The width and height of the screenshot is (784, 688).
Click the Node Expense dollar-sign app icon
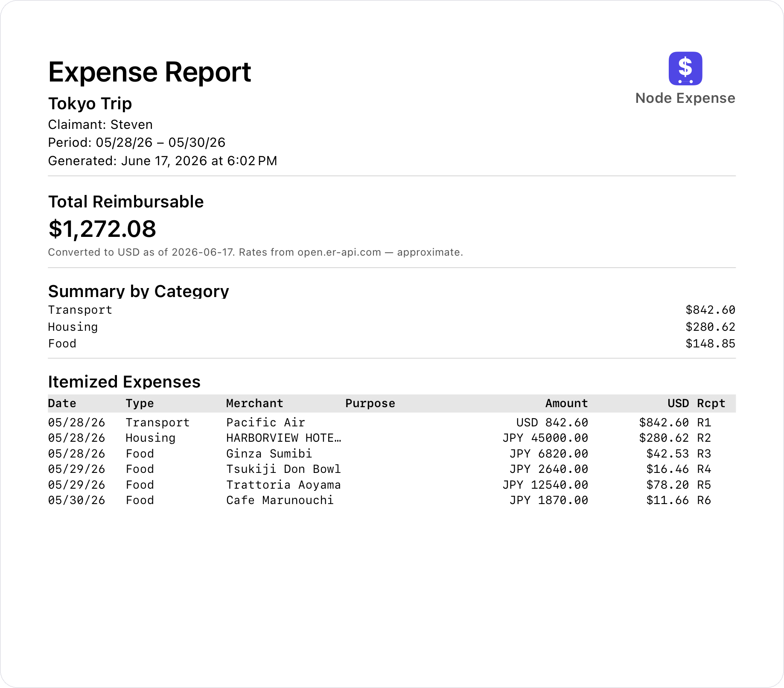[x=685, y=69]
